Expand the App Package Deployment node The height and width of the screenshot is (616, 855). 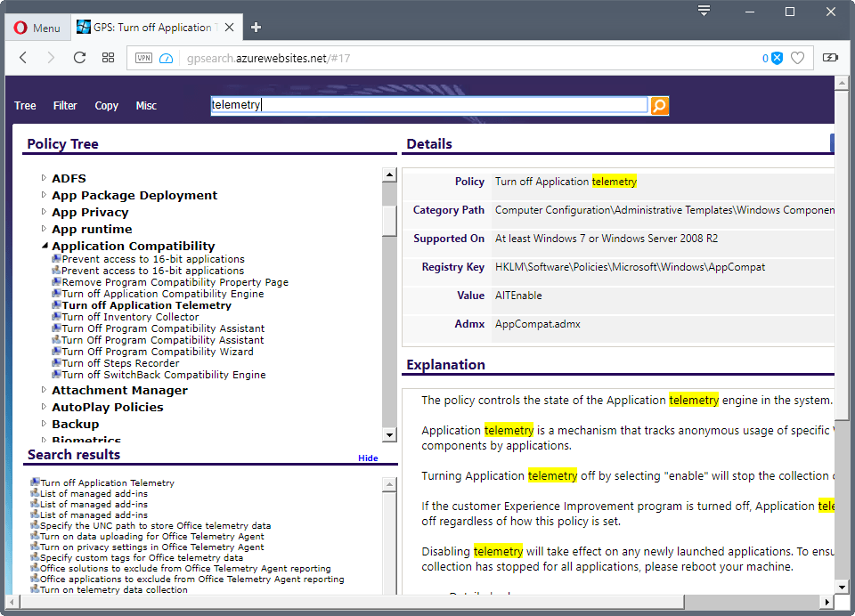click(x=45, y=195)
